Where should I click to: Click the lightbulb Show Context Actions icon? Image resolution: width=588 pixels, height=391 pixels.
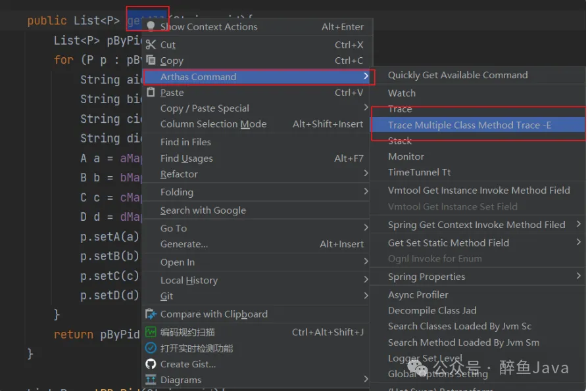coord(151,27)
